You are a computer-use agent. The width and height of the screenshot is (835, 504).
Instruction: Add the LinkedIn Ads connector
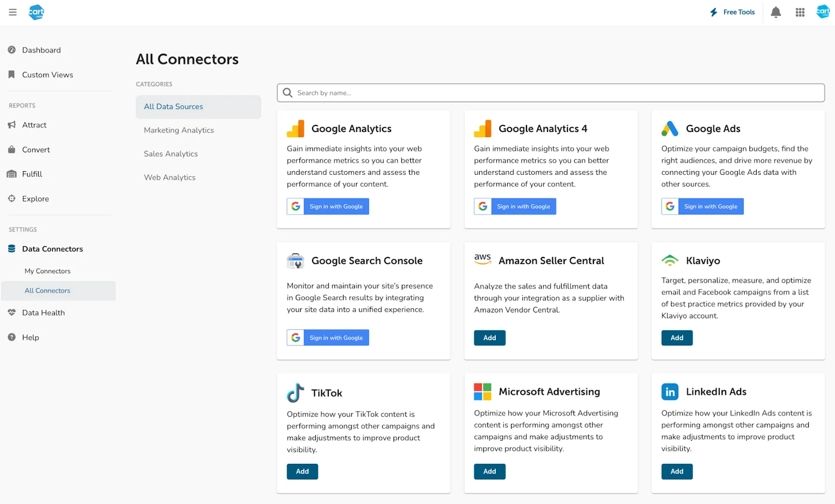677,471
